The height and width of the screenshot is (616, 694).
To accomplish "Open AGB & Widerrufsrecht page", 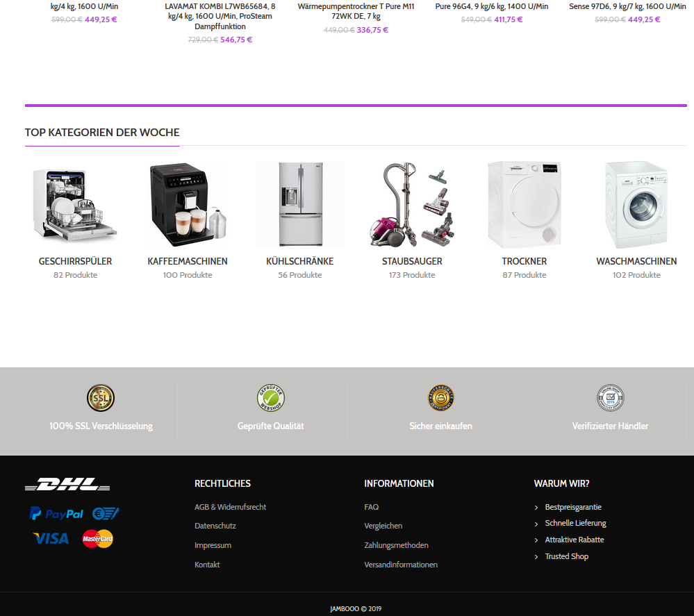I will pos(230,507).
